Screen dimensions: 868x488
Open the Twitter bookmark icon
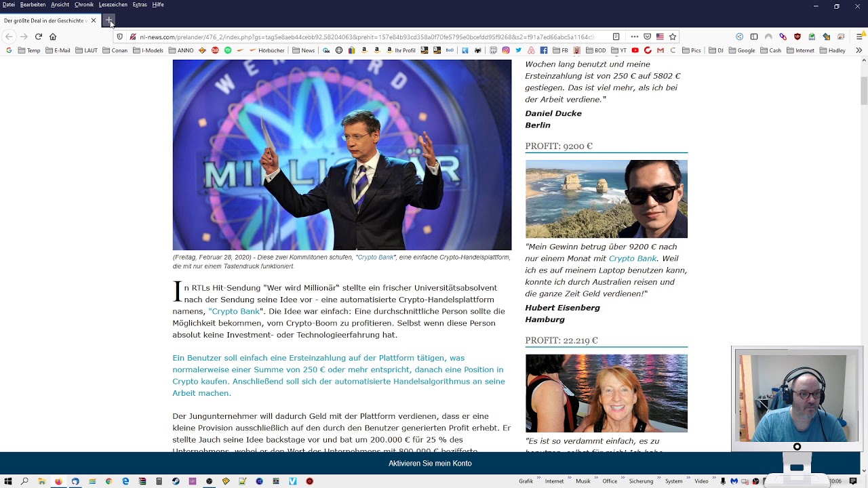(519, 50)
